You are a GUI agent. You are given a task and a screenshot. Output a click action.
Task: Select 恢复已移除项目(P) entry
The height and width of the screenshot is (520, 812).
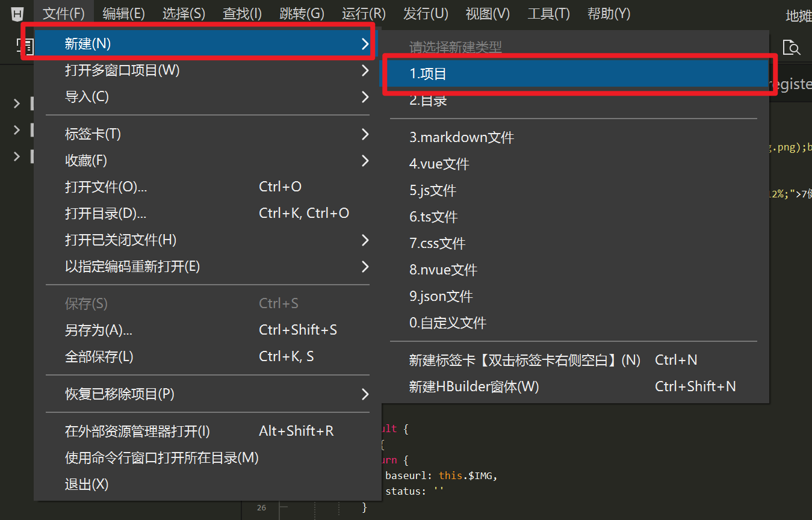click(x=208, y=394)
